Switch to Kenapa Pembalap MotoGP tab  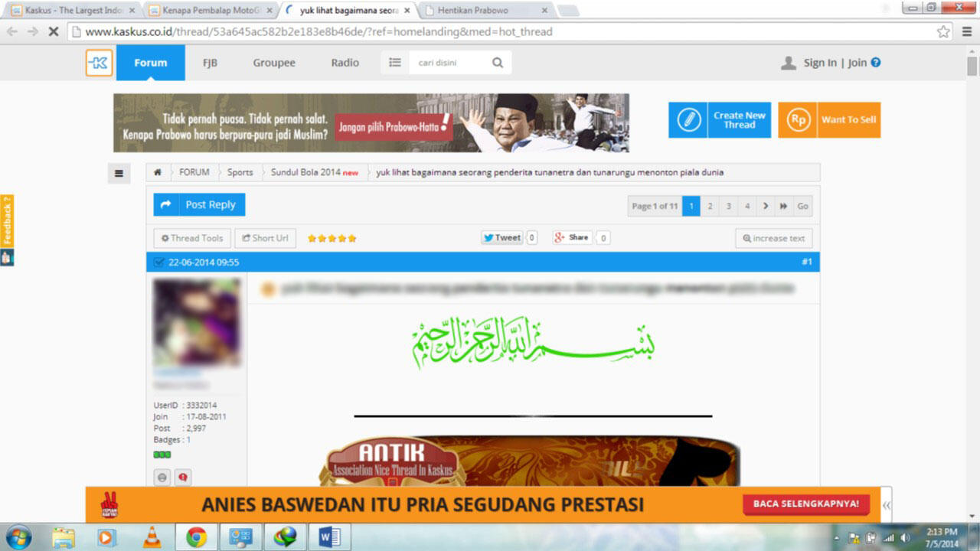211,11
